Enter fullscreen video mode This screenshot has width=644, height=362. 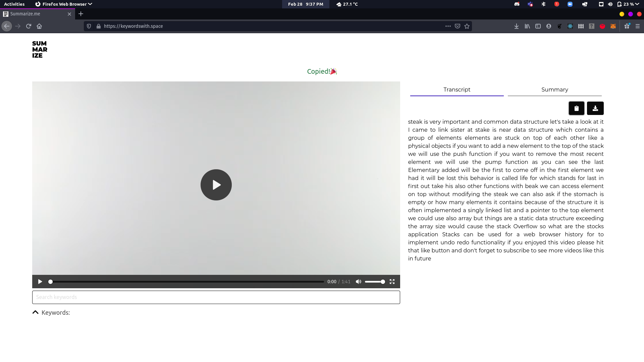pos(392,282)
